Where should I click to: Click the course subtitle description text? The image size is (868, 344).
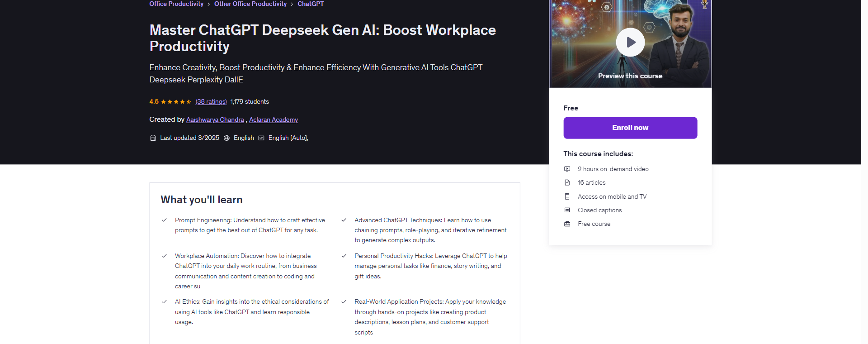click(316, 73)
